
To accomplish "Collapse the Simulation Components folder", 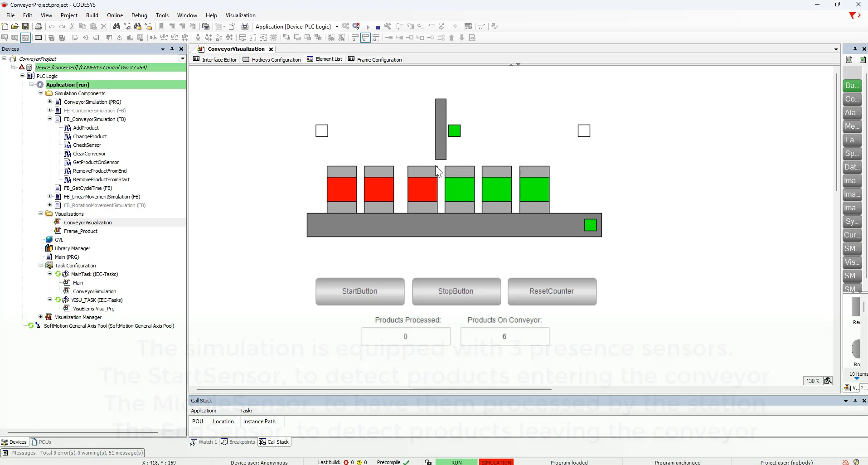I will click(40, 93).
